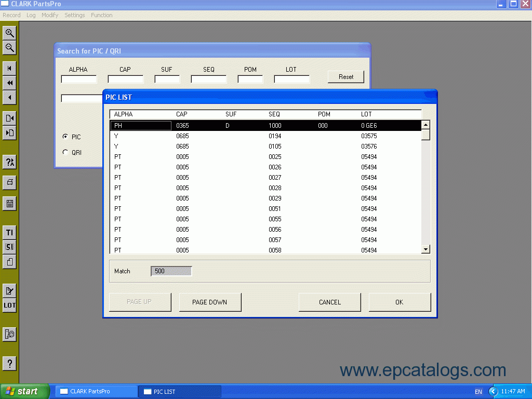
Task: Select PT 0005 row with SEQ 0051
Action: [265, 209]
